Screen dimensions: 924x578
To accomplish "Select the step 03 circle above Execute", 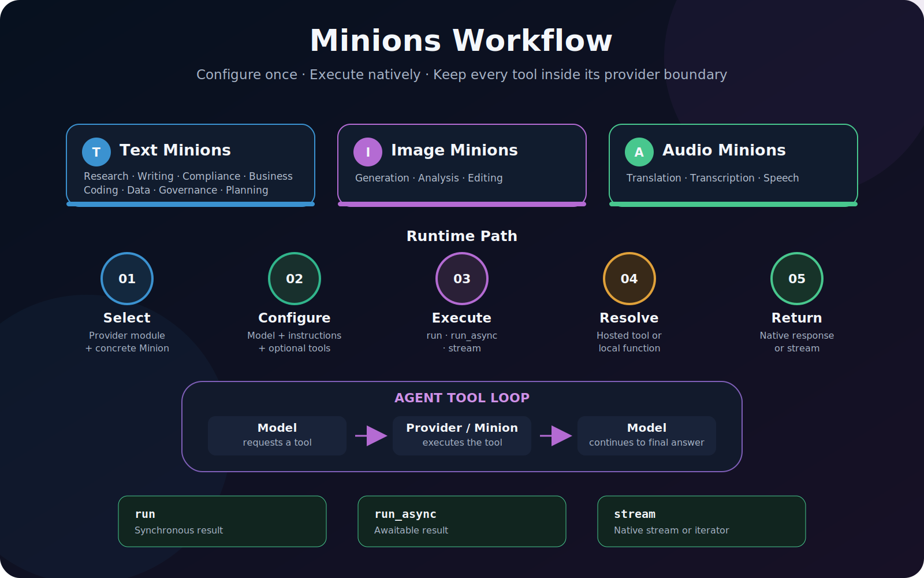I will point(462,279).
